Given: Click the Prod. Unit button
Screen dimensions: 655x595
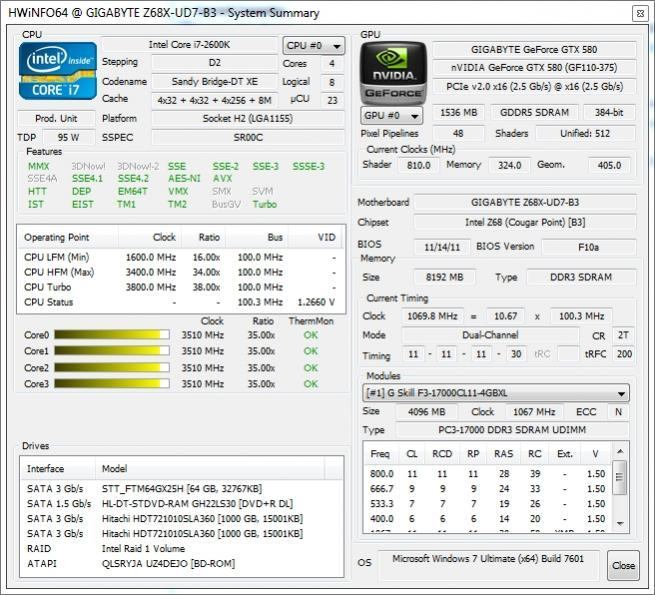Looking at the screenshot, I should (x=56, y=118).
